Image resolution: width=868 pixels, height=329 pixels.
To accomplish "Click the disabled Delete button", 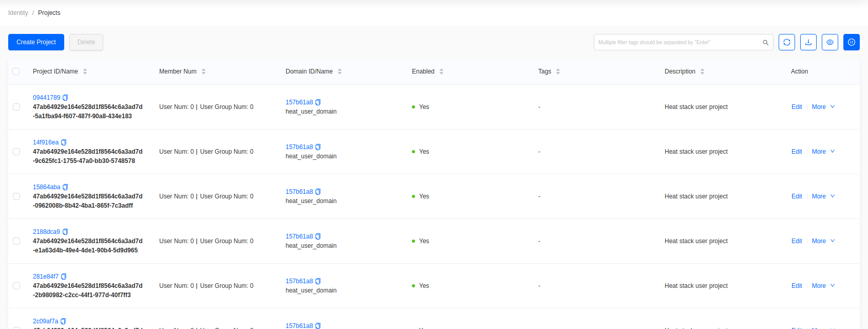I will coord(86,42).
